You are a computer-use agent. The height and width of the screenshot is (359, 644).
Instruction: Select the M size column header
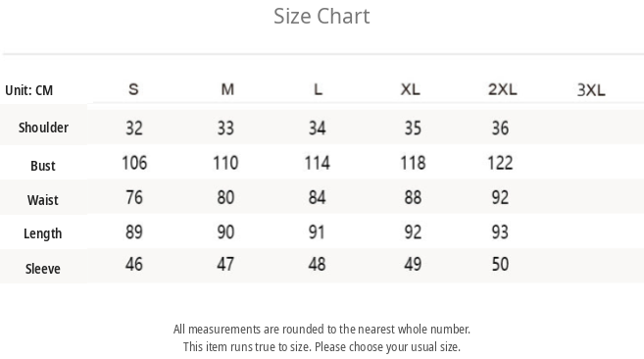tap(227, 89)
